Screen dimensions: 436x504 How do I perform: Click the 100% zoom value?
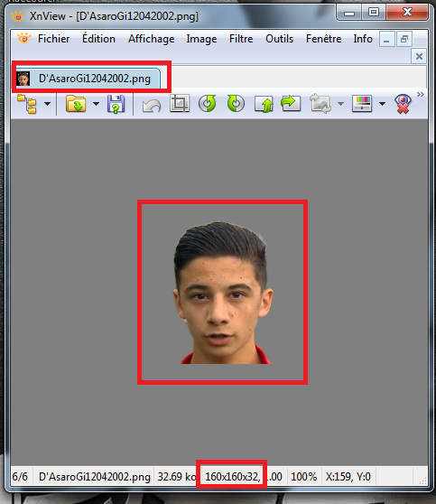click(x=303, y=476)
